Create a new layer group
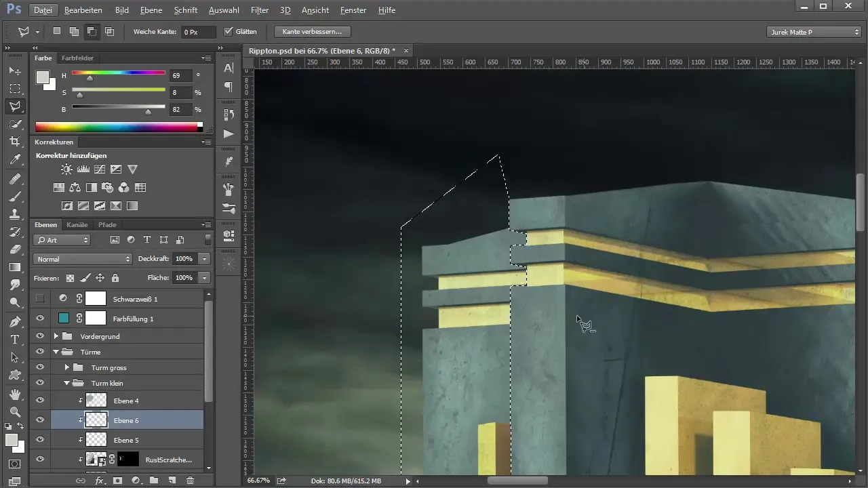 [154, 481]
